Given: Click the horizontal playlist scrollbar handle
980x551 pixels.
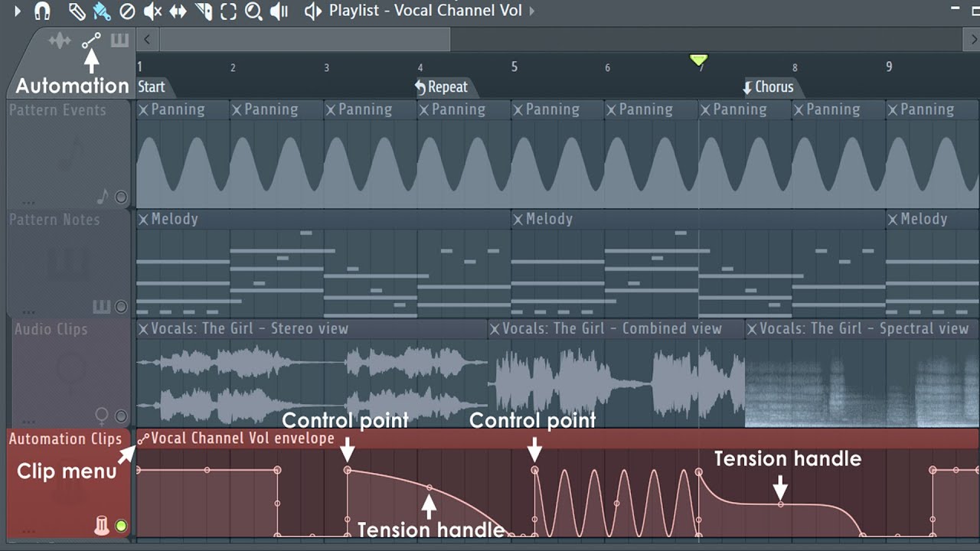Looking at the screenshot, I should point(305,39).
